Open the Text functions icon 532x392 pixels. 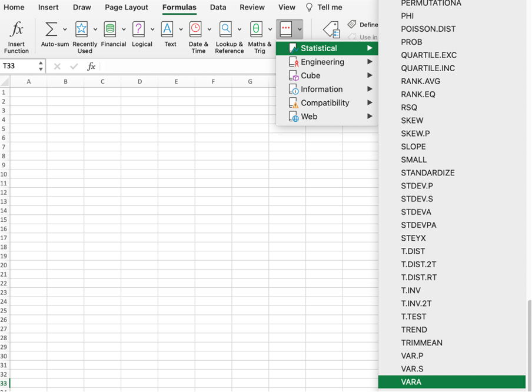pyautogui.click(x=167, y=29)
